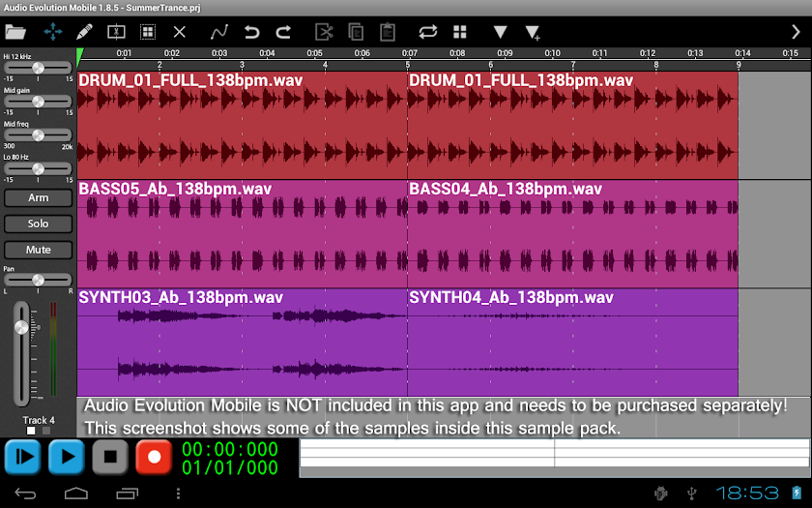Select the pencil edit tool

point(84,32)
